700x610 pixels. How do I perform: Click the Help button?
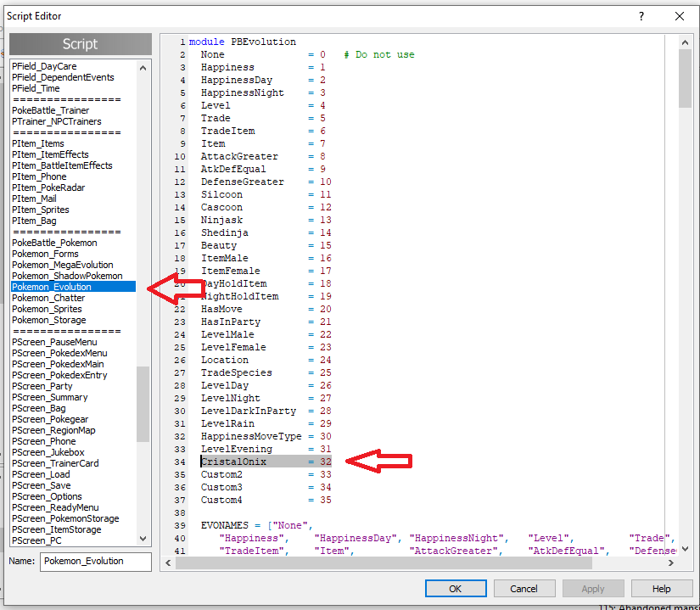[x=661, y=588]
